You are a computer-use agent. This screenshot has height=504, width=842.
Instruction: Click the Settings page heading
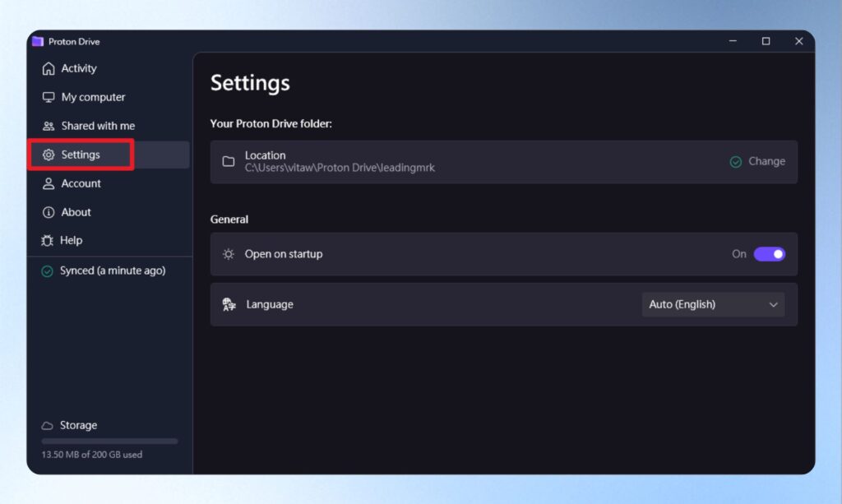pyautogui.click(x=250, y=83)
